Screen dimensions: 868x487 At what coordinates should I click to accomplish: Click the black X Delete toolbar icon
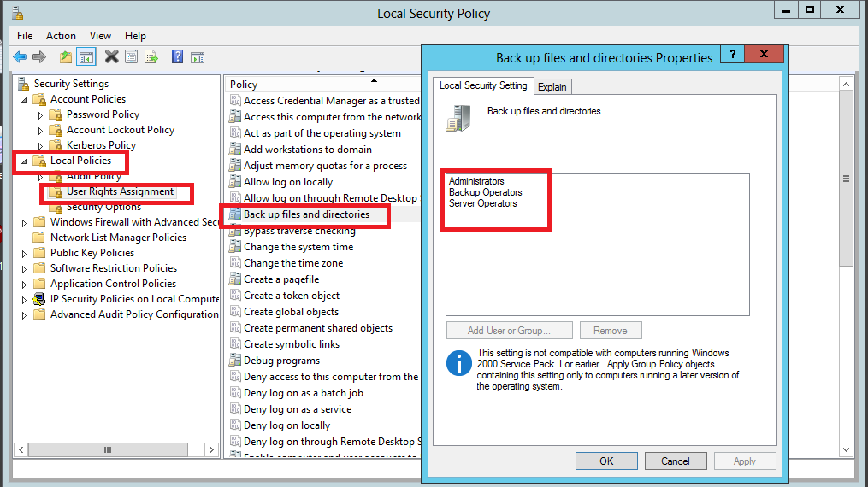tap(112, 57)
